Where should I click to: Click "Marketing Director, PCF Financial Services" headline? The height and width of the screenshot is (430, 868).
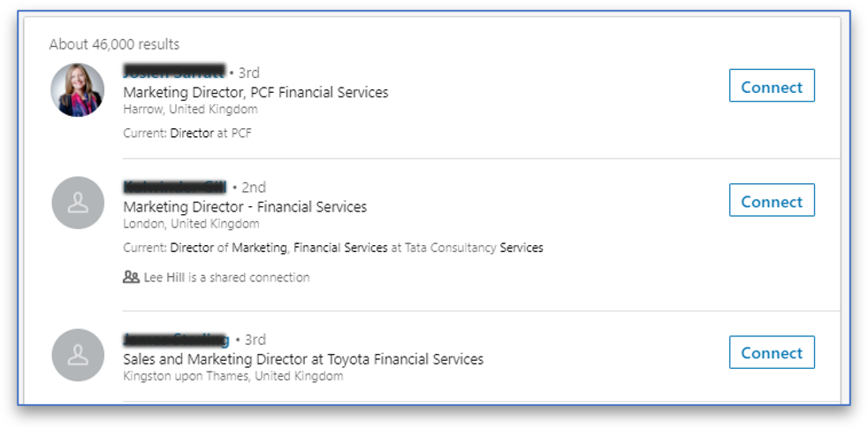255,92
